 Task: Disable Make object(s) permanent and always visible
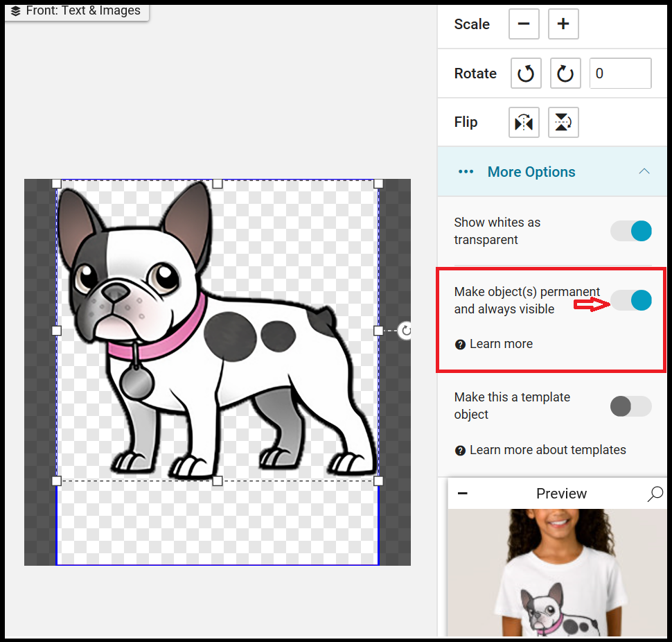pos(631,300)
